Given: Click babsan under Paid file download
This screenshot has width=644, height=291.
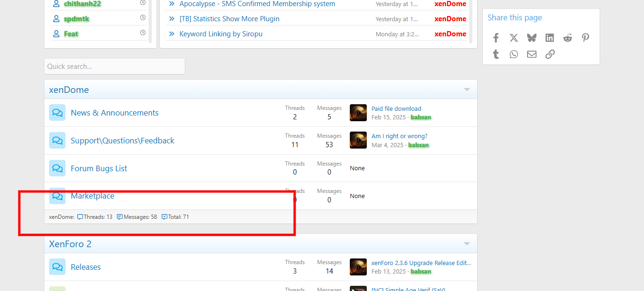Looking at the screenshot, I should (421, 117).
